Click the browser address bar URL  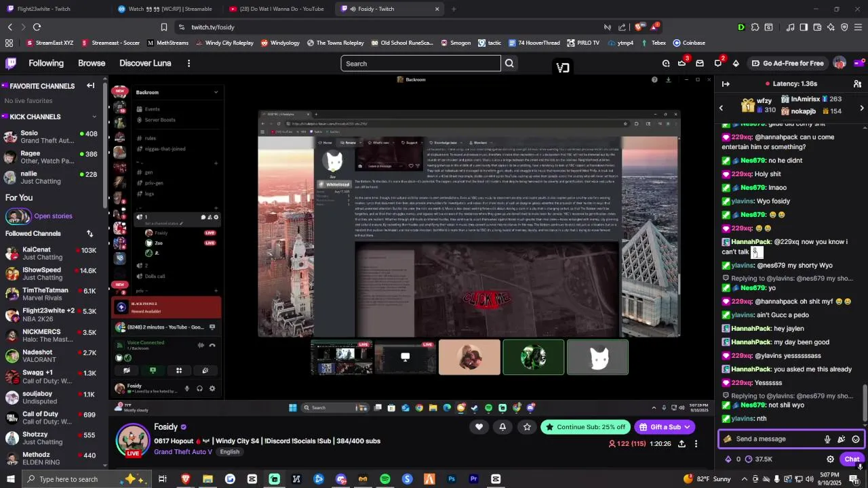[x=213, y=27]
